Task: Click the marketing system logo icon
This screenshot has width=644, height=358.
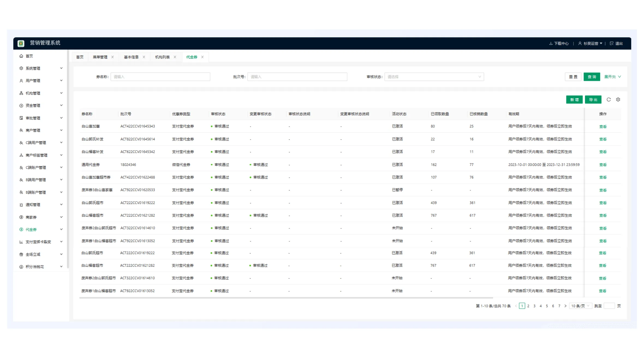Action: click(21, 43)
